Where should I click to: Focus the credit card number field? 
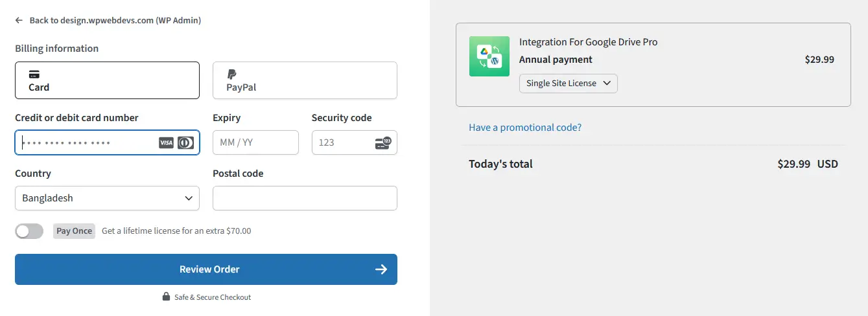[x=88, y=142]
